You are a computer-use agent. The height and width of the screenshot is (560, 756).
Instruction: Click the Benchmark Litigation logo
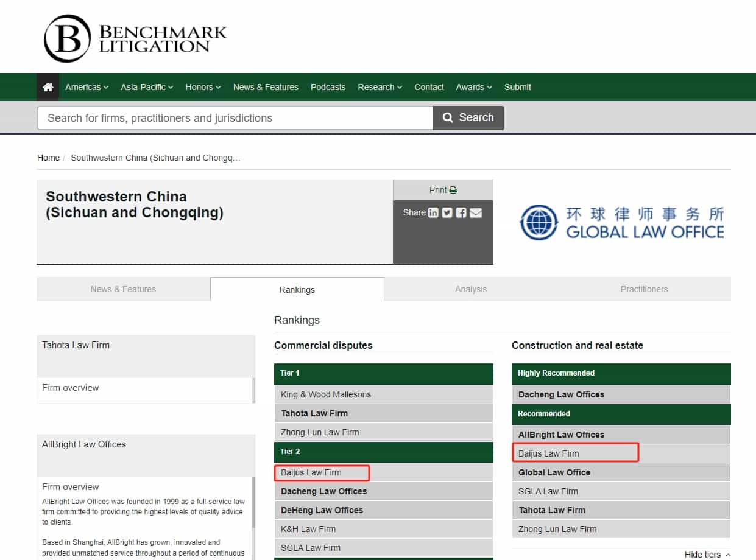click(x=135, y=38)
